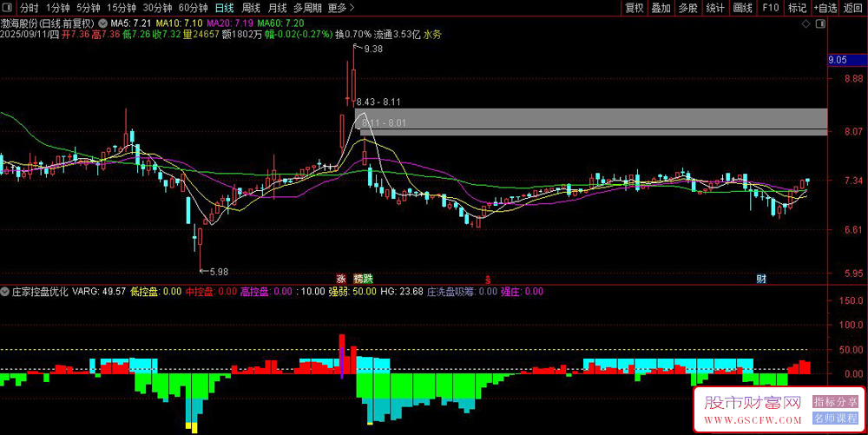Click the HG: 23.68 indicator label
This screenshot has height=435, width=868.
coord(401,292)
